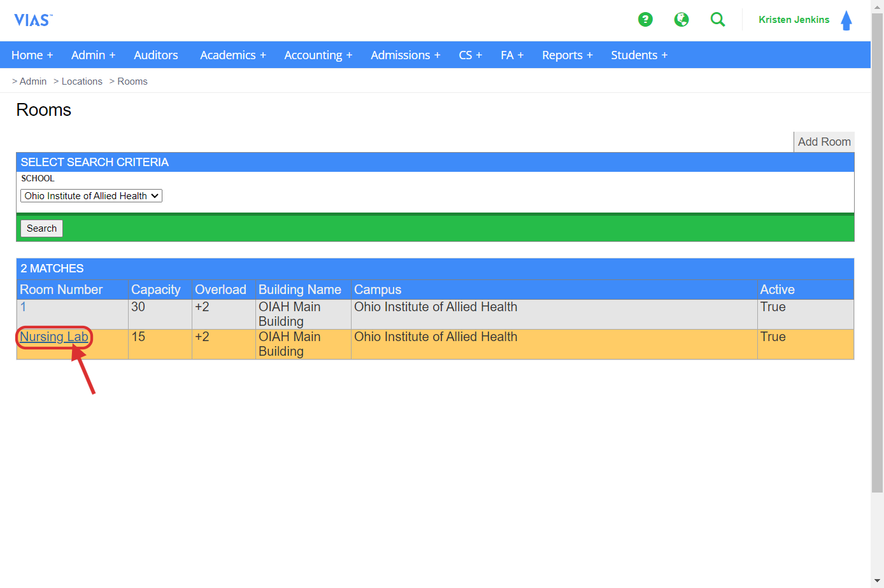The height and width of the screenshot is (588, 884).
Task: Click the VIAS logo
Action: pos(33,20)
